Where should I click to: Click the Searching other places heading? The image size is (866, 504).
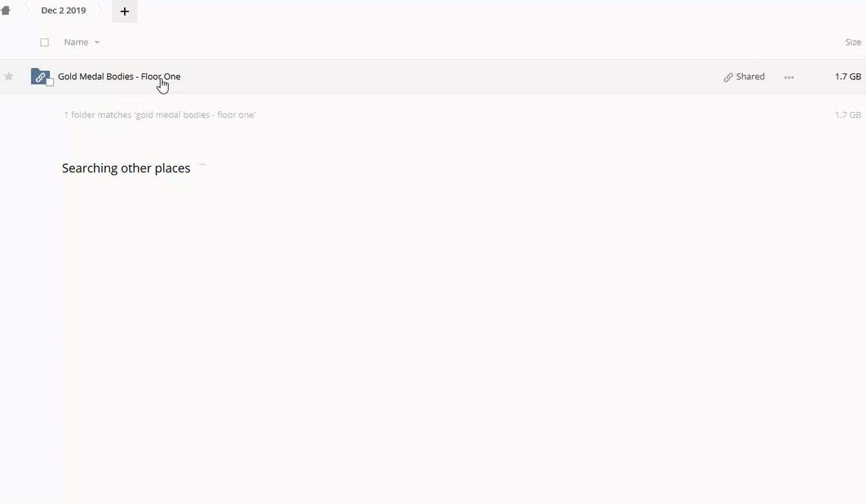pos(126,168)
